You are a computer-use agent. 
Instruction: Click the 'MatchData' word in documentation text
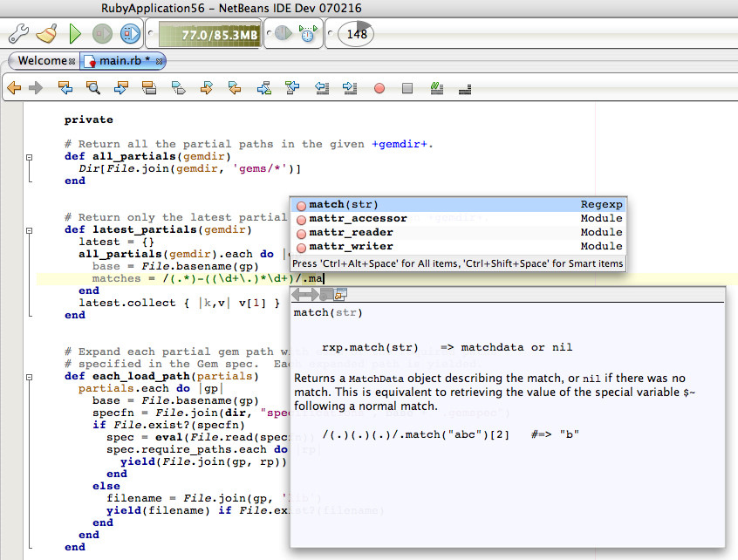[x=376, y=379]
